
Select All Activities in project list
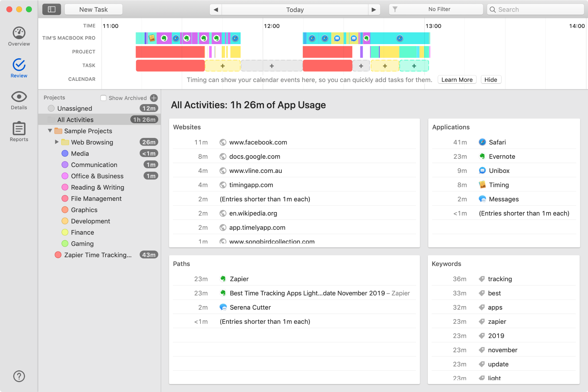[75, 120]
